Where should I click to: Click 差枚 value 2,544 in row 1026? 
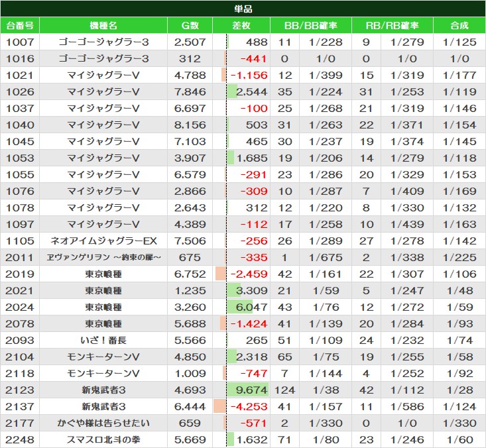(252, 91)
